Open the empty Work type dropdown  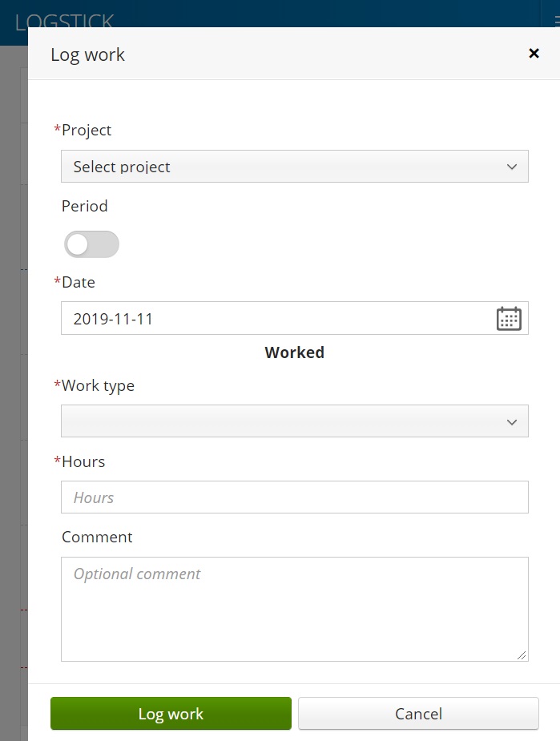[x=294, y=421]
